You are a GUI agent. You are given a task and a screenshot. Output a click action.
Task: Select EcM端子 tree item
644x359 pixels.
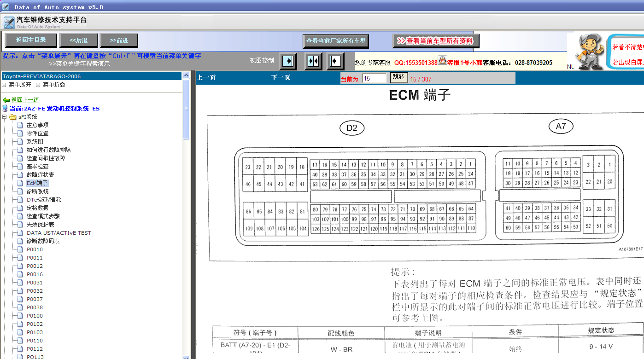[x=37, y=183]
